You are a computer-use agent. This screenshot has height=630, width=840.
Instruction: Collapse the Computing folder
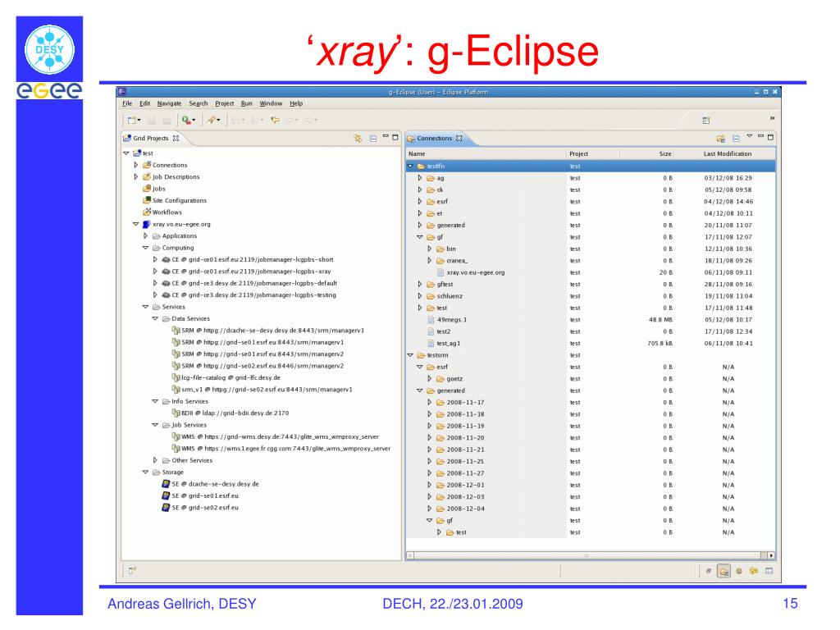[145, 248]
